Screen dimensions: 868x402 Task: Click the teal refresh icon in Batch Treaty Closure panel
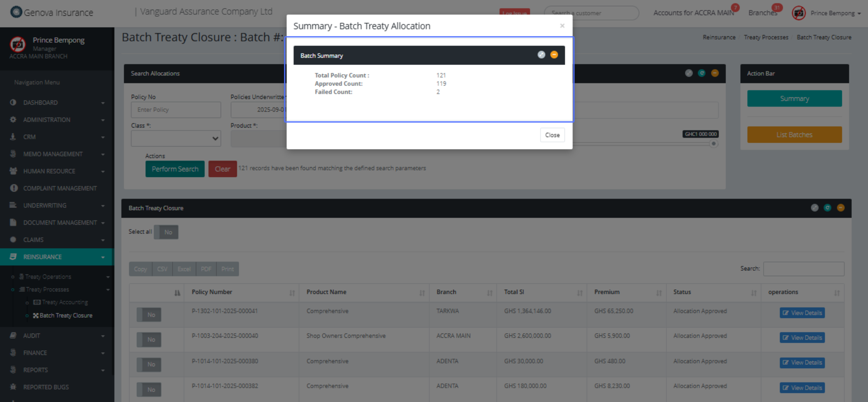(x=827, y=208)
